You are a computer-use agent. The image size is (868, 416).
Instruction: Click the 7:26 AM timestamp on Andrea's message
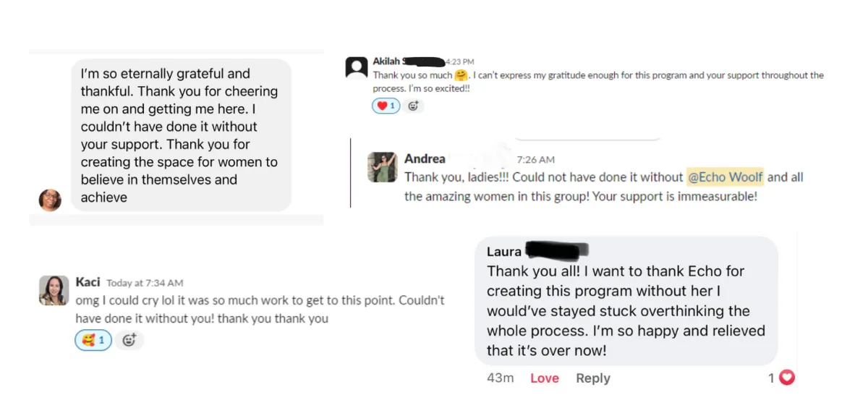536,160
